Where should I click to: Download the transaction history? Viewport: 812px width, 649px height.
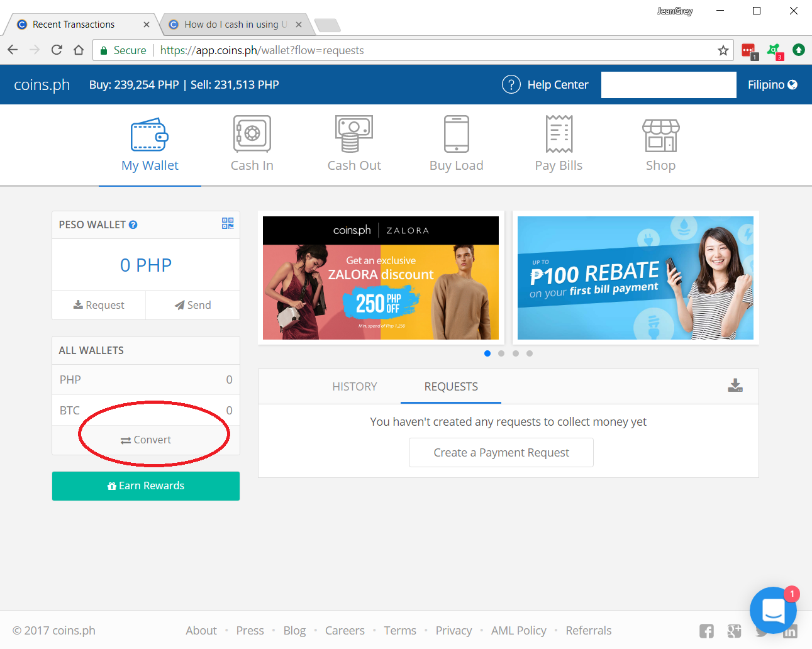(x=735, y=386)
